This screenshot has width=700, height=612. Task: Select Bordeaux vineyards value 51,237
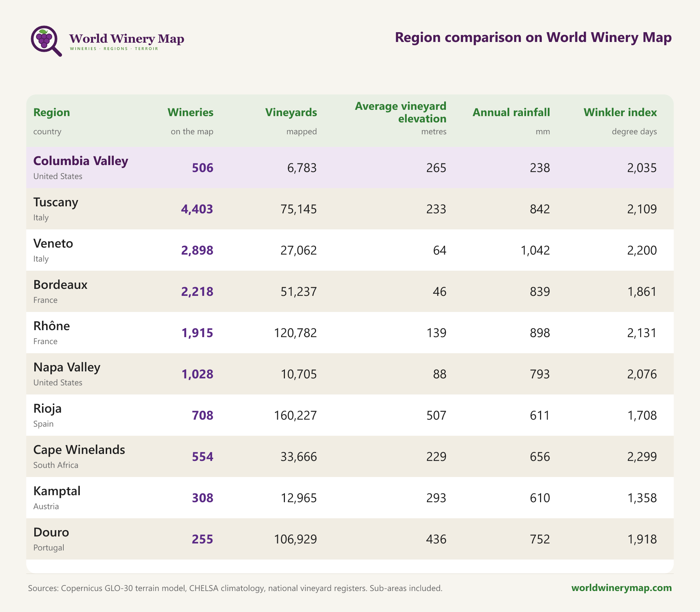point(299,292)
